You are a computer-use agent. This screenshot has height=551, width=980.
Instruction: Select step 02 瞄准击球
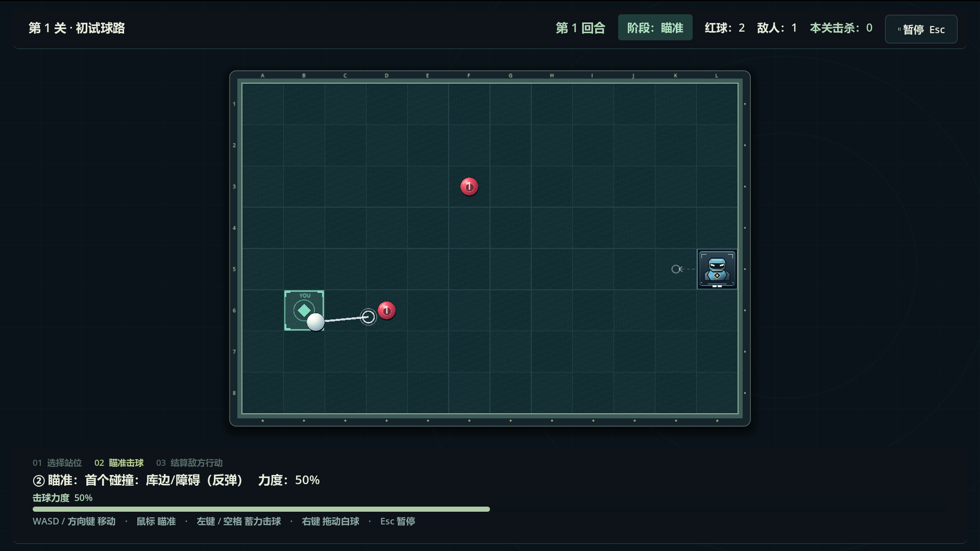coord(119,463)
